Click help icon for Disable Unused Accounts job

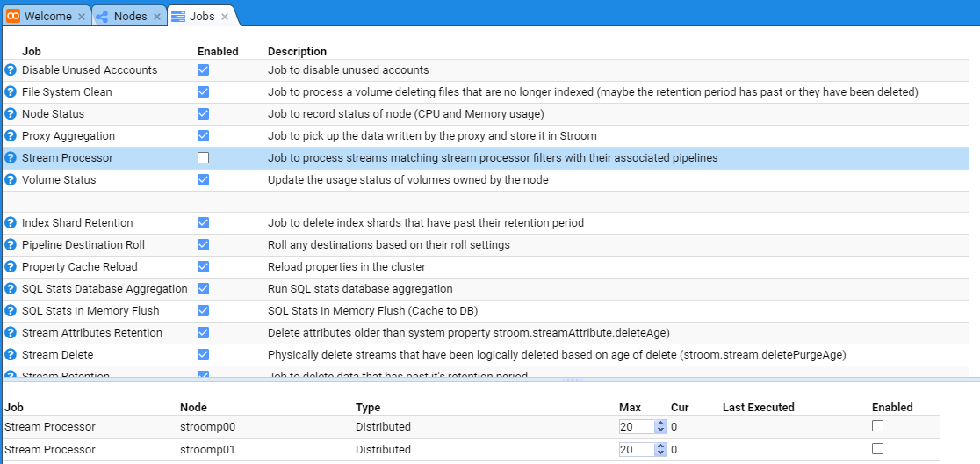[x=11, y=70]
